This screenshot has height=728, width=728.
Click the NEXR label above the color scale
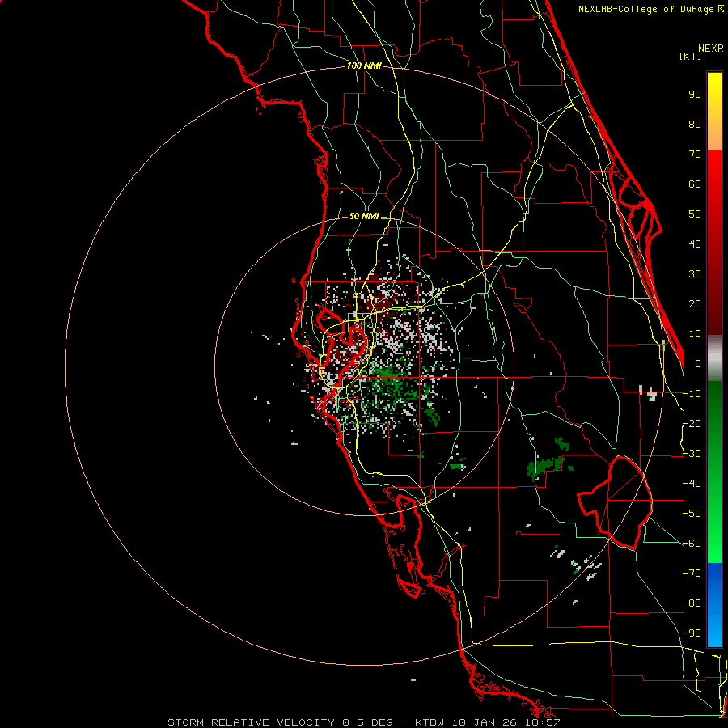click(711, 49)
